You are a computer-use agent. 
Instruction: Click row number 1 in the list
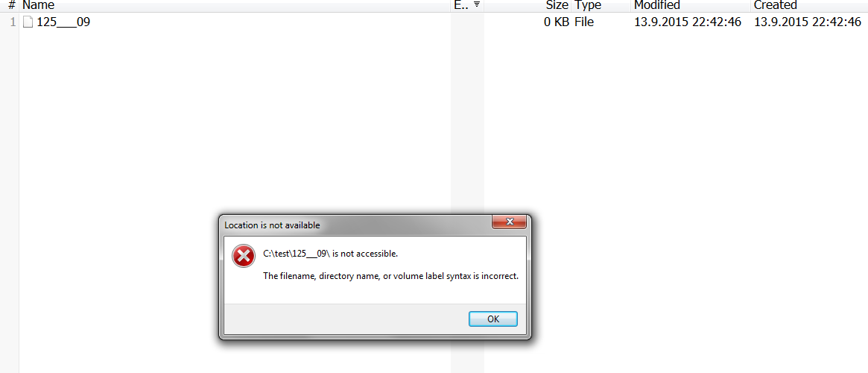12,22
